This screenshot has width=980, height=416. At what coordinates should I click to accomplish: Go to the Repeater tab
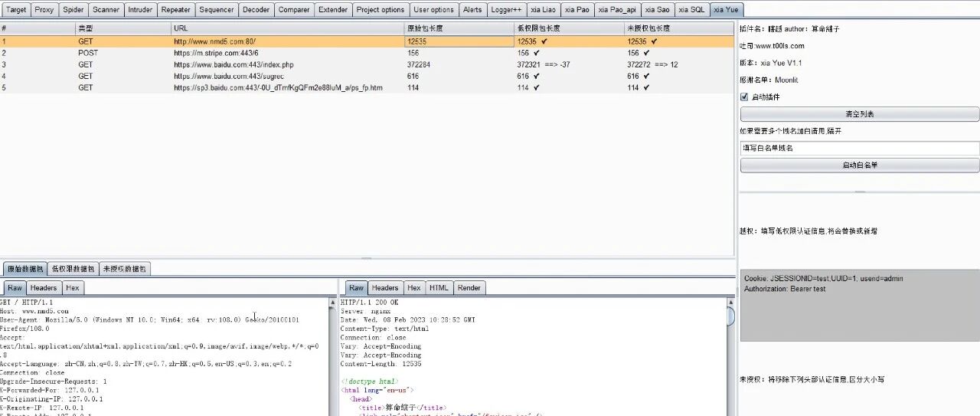point(176,10)
